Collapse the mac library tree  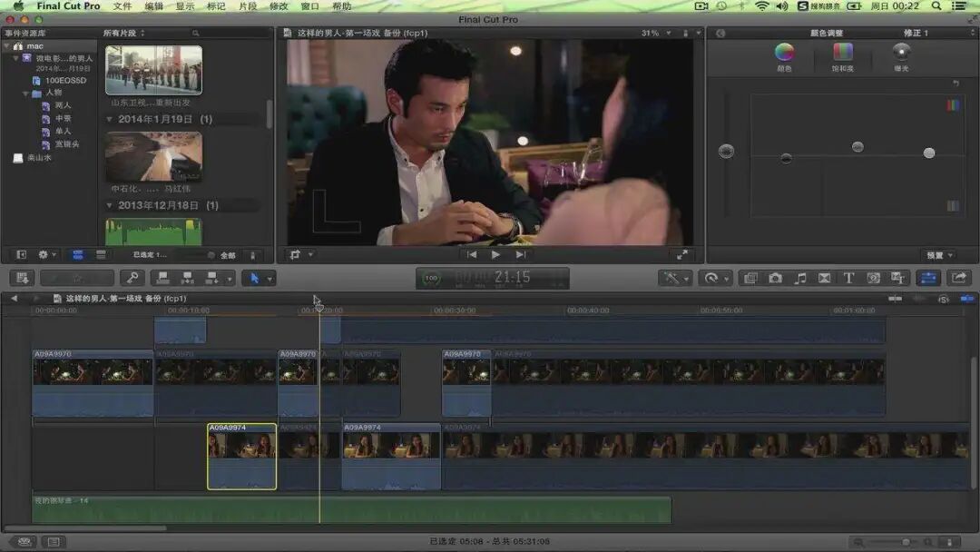(7, 46)
